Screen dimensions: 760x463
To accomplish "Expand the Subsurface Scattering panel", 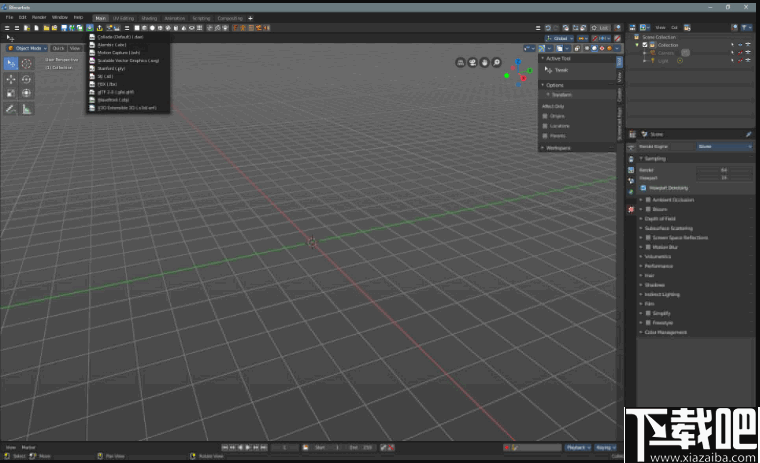I will tap(668, 228).
